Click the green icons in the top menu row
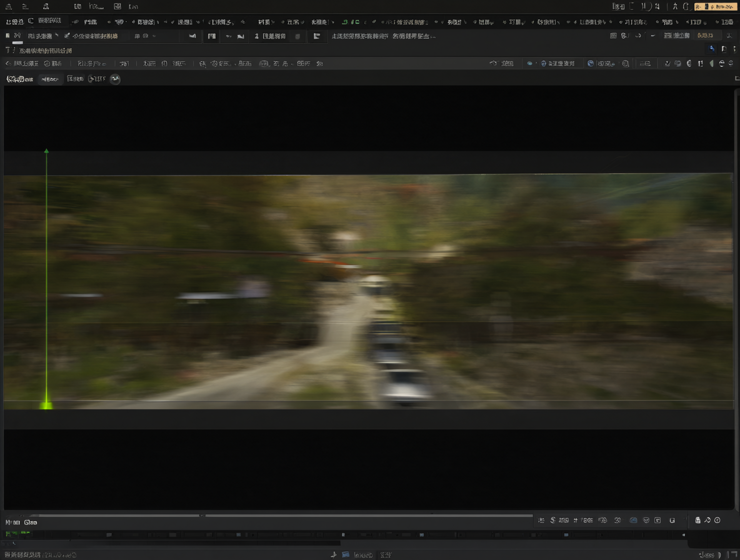Viewport: 740px width, 560px height. click(x=351, y=22)
